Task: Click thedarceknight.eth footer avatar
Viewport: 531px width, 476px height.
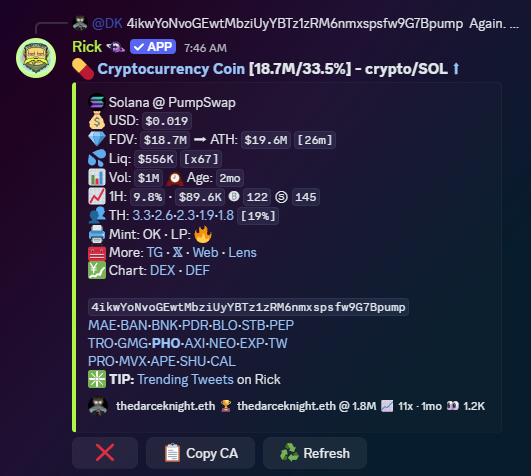Action: point(98,406)
